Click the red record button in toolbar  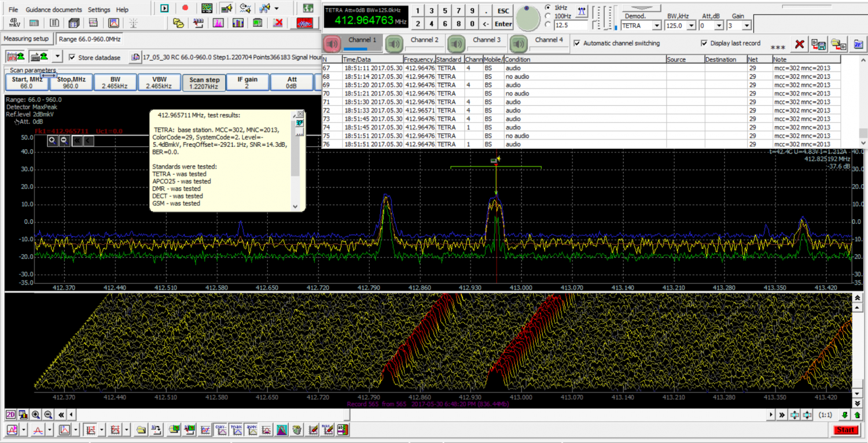(185, 8)
